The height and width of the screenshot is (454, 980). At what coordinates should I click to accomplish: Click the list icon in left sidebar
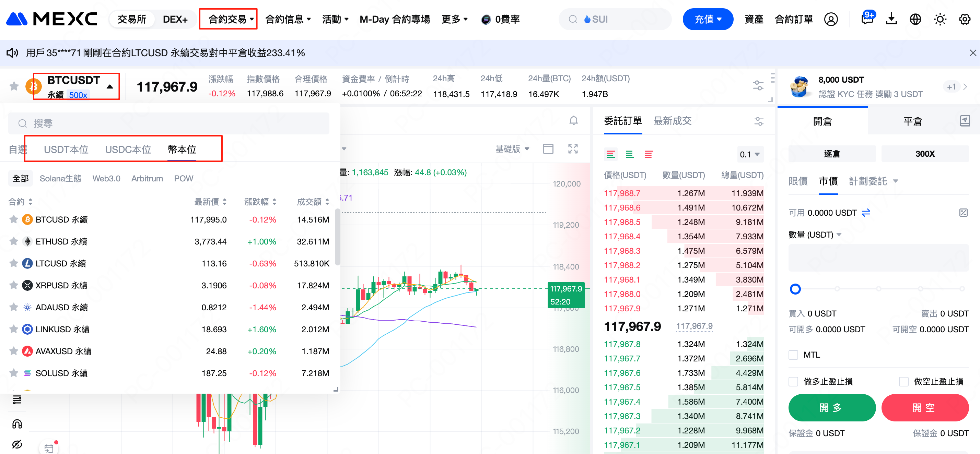[x=17, y=399]
